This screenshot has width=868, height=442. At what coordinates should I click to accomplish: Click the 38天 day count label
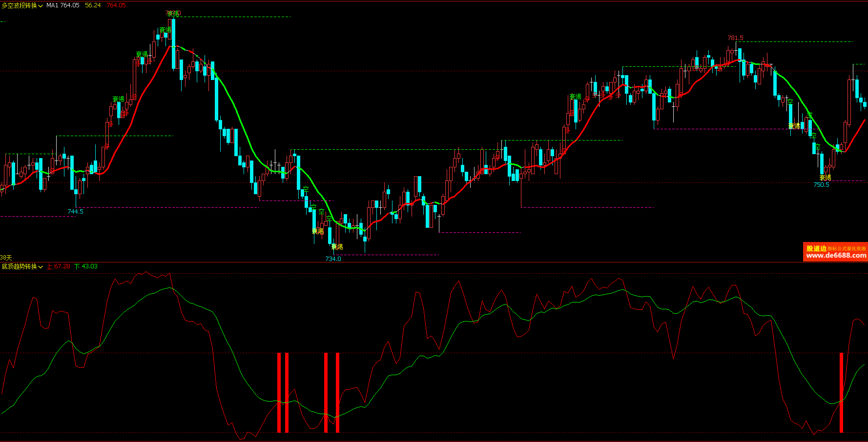[6, 258]
